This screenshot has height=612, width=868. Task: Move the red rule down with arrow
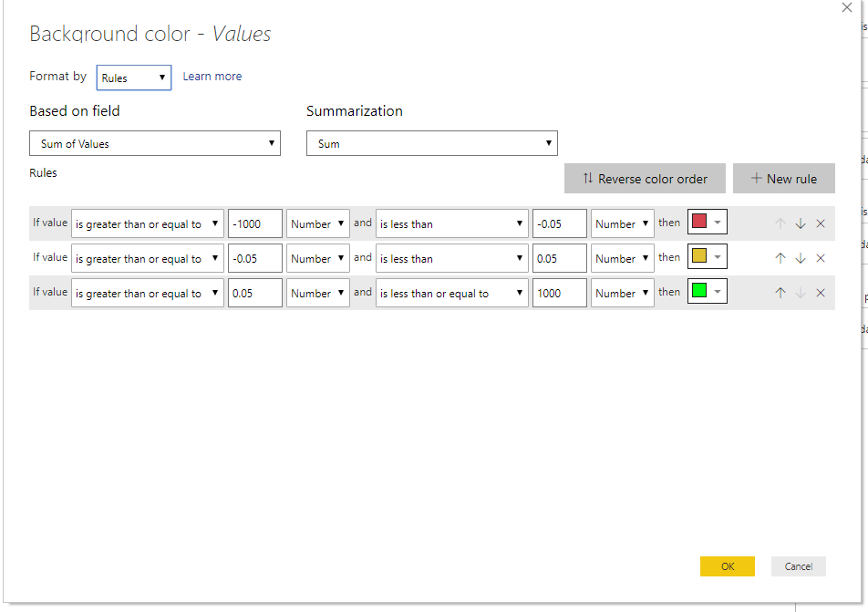(x=801, y=223)
